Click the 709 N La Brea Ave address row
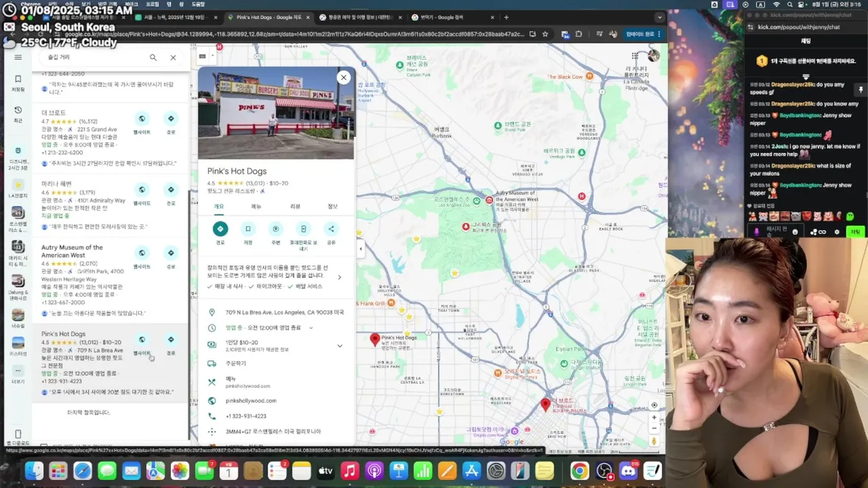Screen dimensions: 868x488 pyautogui.click(x=277, y=312)
